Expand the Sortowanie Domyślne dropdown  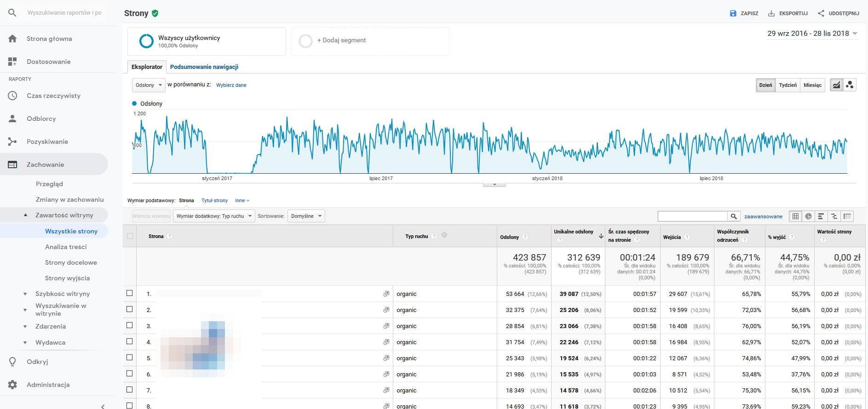(306, 216)
